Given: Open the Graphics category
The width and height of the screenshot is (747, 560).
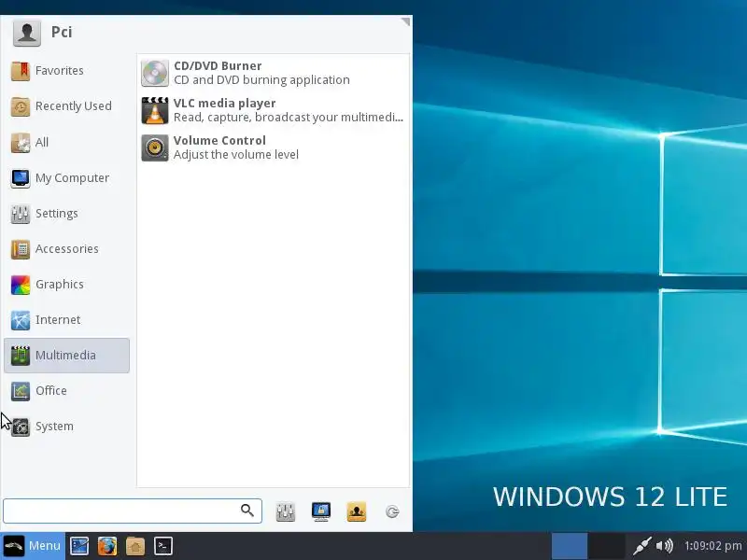Looking at the screenshot, I should click(66, 285).
